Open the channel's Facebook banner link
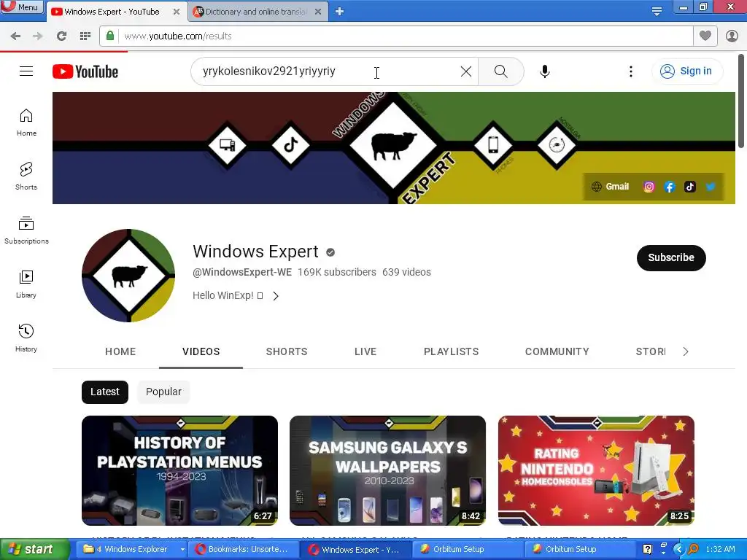 pyautogui.click(x=670, y=187)
